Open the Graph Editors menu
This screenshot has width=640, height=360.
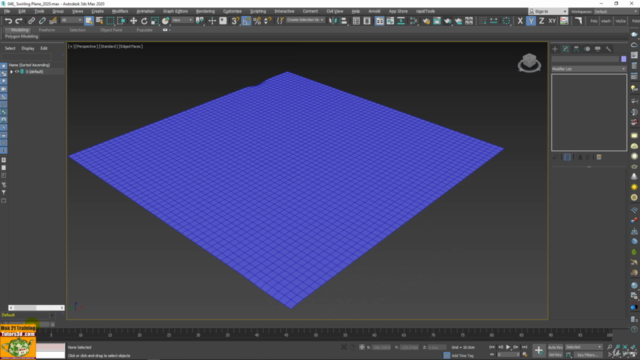point(175,11)
